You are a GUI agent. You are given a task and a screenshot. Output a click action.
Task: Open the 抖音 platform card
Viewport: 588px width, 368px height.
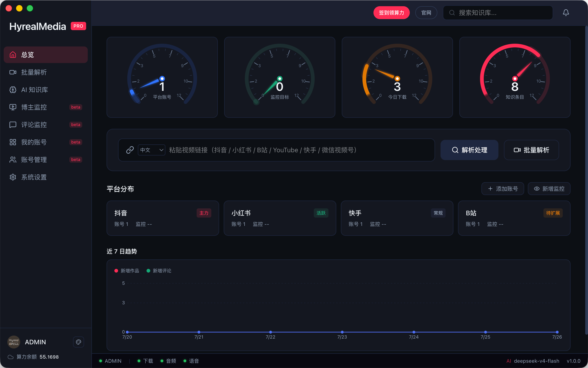[x=163, y=218]
